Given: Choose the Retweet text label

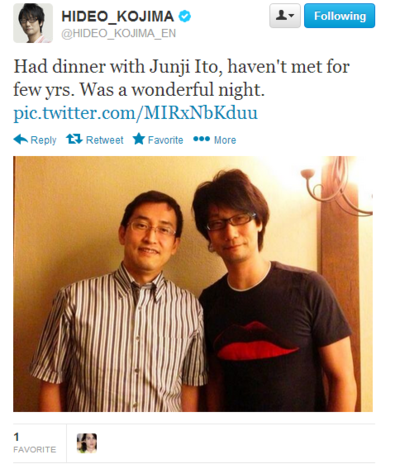Looking at the screenshot, I should [x=105, y=140].
